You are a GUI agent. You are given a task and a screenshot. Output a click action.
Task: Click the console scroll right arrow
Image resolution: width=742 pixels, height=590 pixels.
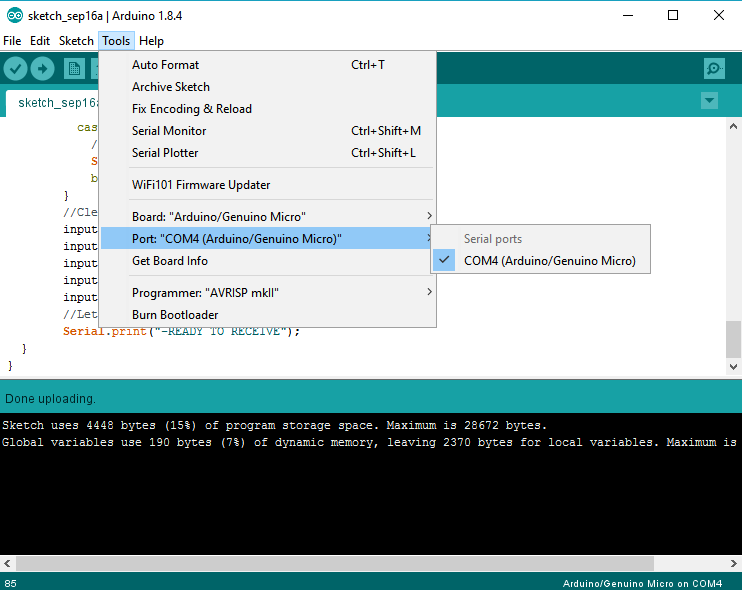pyautogui.click(x=733, y=564)
